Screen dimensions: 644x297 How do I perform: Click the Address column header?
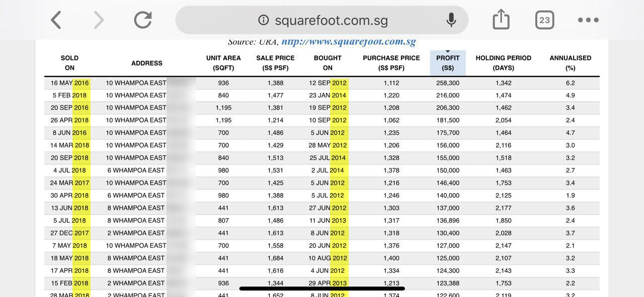coord(146,63)
